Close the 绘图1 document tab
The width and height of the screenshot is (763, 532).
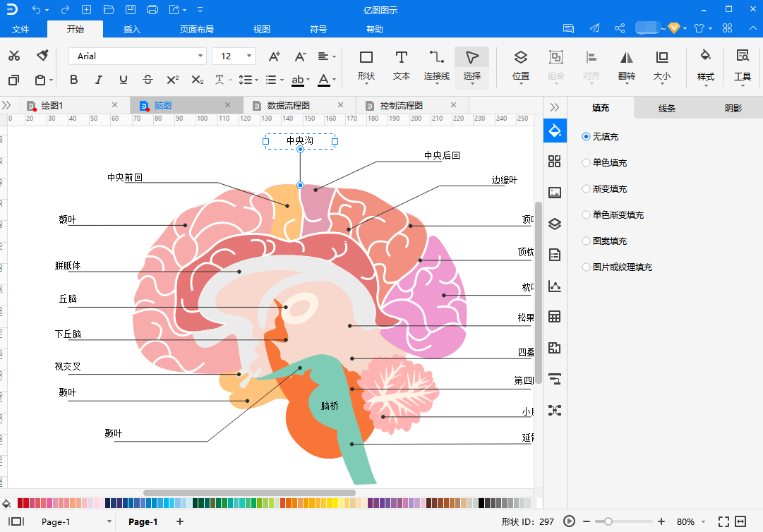(114, 105)
